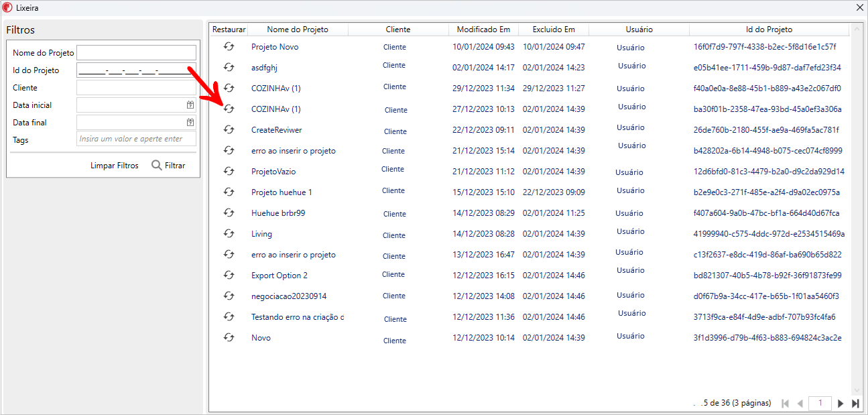The image size is (868, 415).
Task: Click the page number box
Action: (x=820, y=403)
